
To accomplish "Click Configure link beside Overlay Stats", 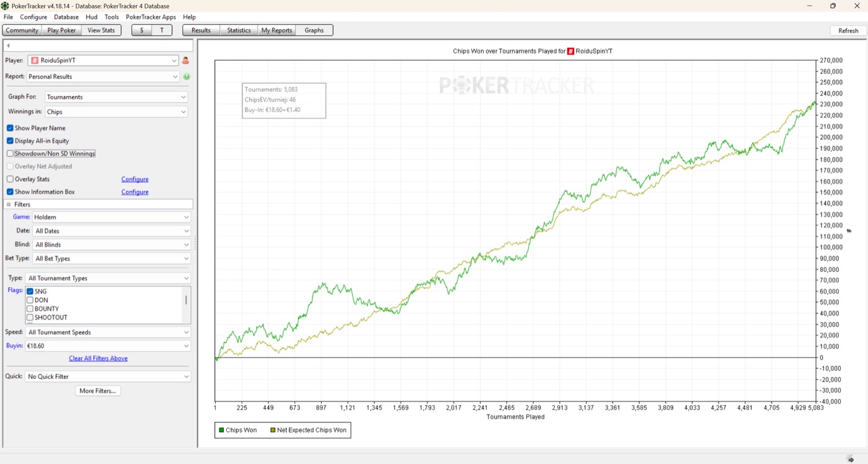I will point(135,179).
